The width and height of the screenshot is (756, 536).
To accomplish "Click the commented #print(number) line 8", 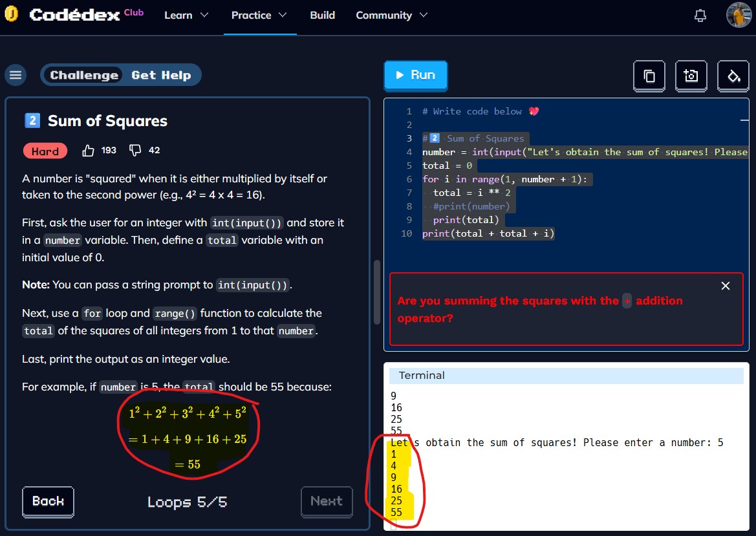I will tap(471, 206).
